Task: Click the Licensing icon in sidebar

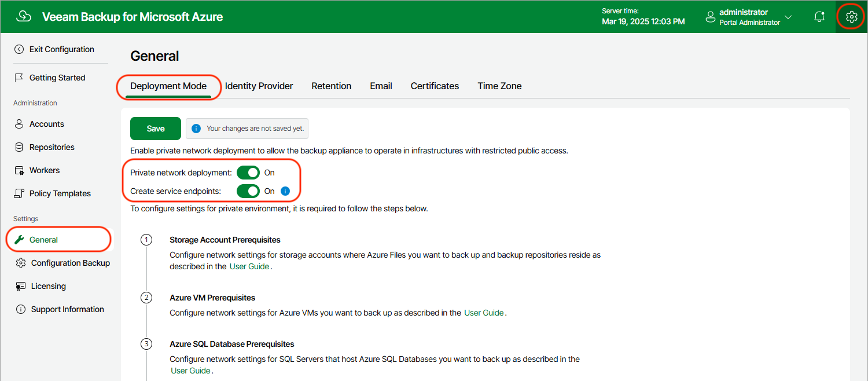Action: [21, 286]
